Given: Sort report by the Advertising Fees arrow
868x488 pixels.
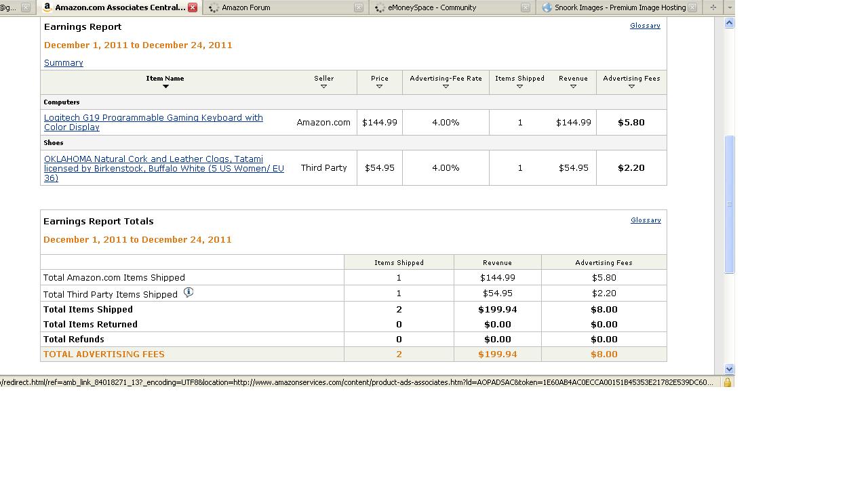Looking at the screenshot, I should point(631,86).
